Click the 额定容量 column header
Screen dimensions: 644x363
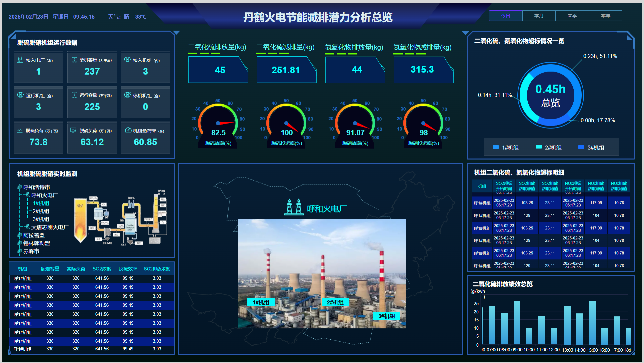(50, 269)
